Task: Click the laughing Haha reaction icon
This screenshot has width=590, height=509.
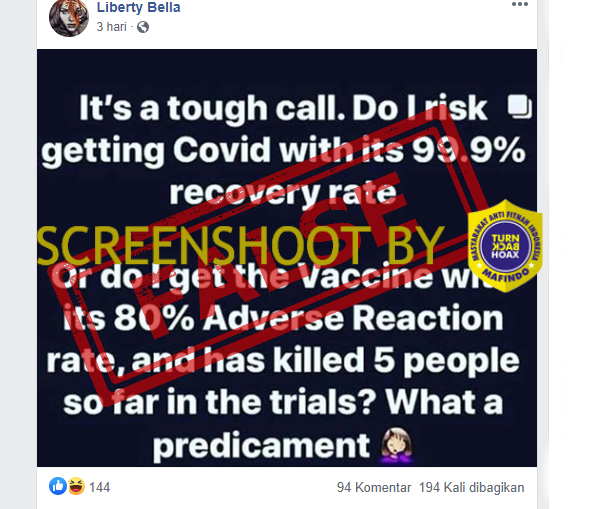Action: click(76, 486)
